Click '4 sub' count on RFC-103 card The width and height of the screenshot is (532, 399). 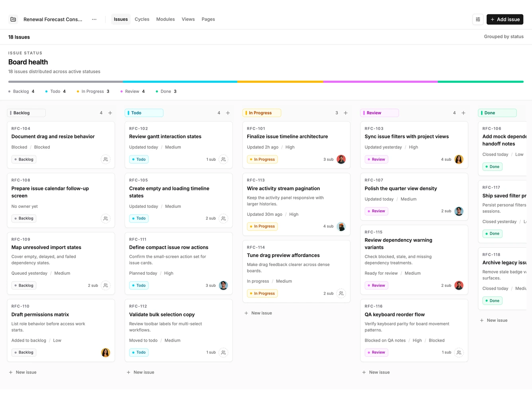[x=446, y=159]
